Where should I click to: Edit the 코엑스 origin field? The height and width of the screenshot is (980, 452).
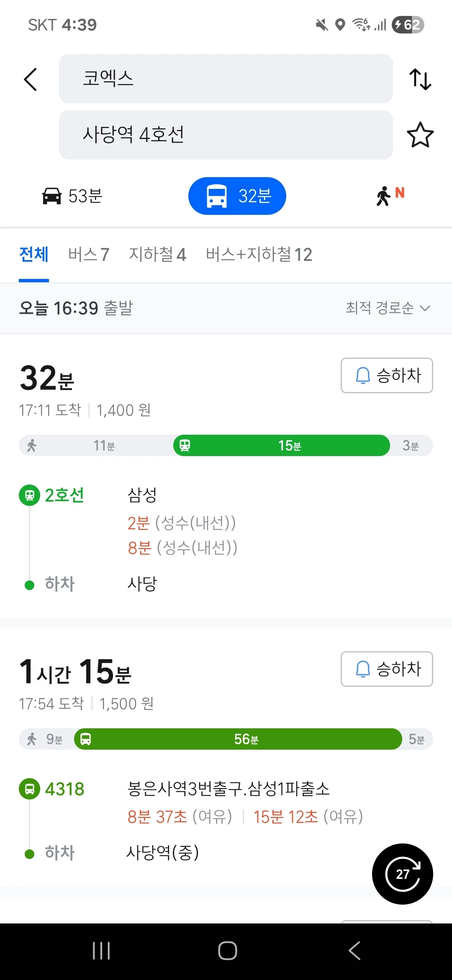[x=226, y=79]
